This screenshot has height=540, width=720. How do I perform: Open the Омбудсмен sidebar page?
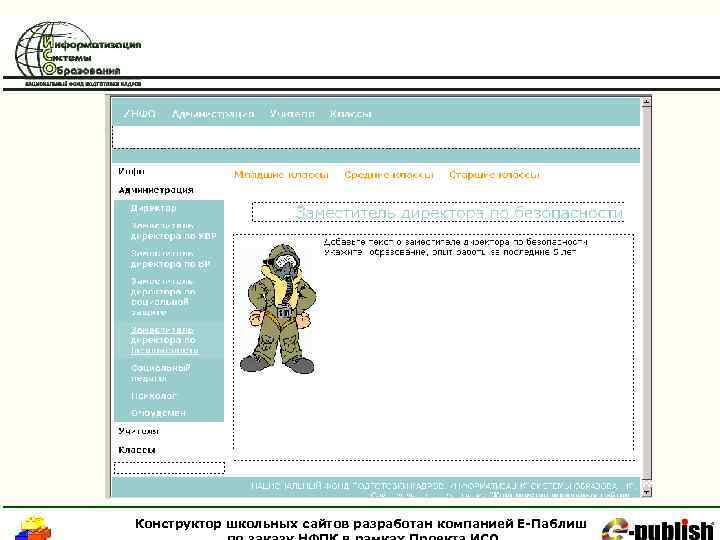point(158,413)
